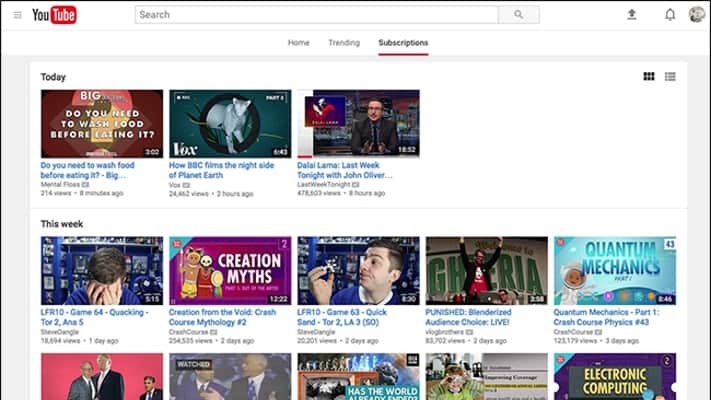Image resolution: width=711 pixels, height=400 pixels.
Task: Go to the Home tab
Action: click(x=298, y=43)
